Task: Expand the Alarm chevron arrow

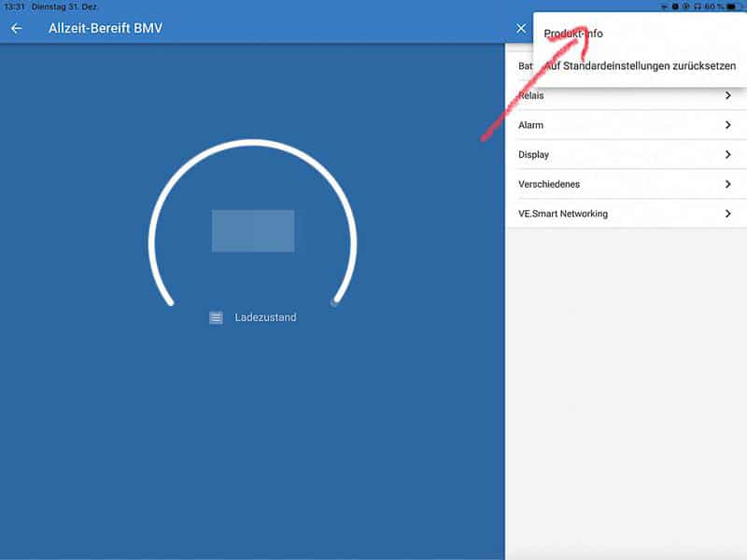Action: click(727, 125)
